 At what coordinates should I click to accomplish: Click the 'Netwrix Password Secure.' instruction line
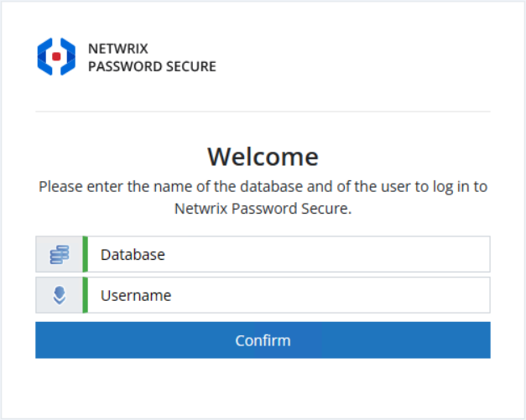263,209
